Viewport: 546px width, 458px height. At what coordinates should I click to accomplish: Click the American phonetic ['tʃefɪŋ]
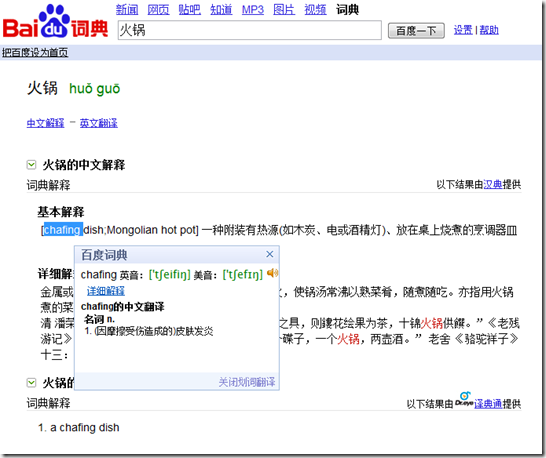[x=243, y=275]
